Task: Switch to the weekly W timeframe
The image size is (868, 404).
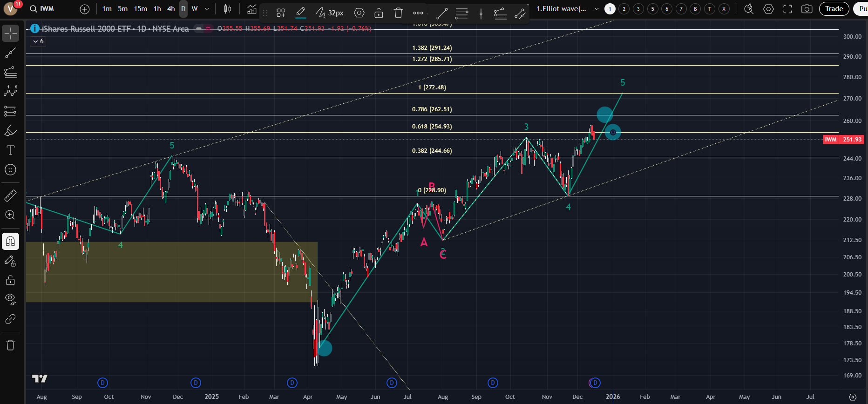Action: point(195,9)
